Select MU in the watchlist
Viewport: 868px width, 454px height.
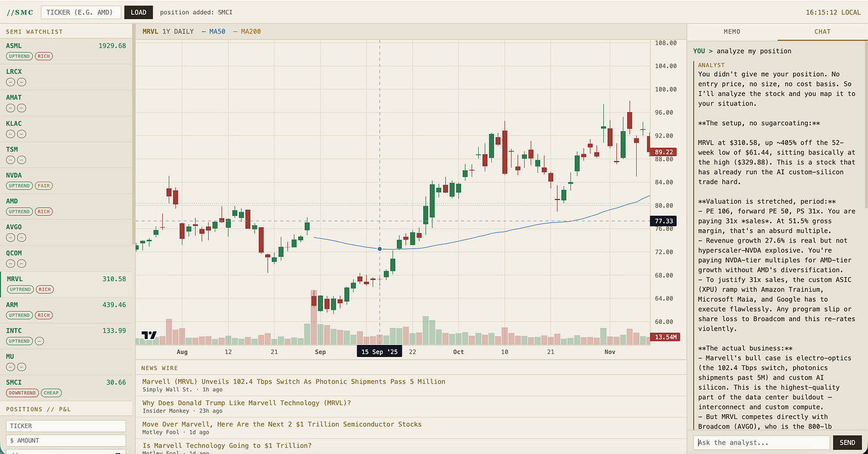pos(66,362)
